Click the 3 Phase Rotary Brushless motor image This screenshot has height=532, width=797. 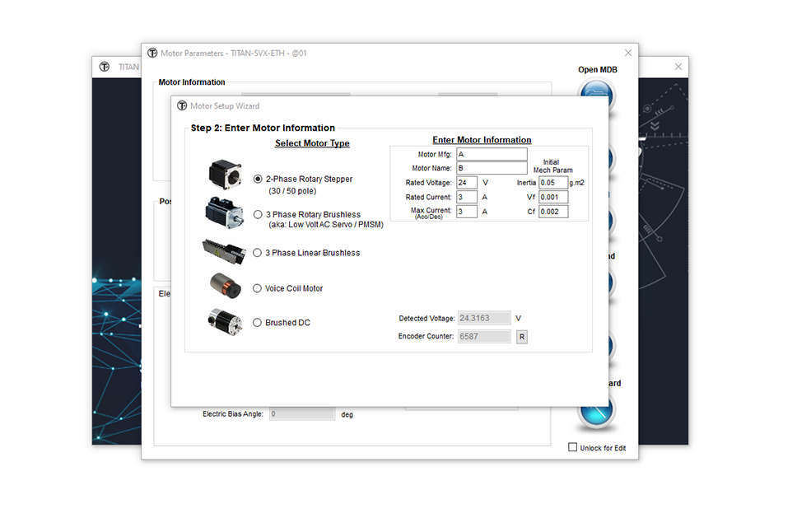pos(224,212)
